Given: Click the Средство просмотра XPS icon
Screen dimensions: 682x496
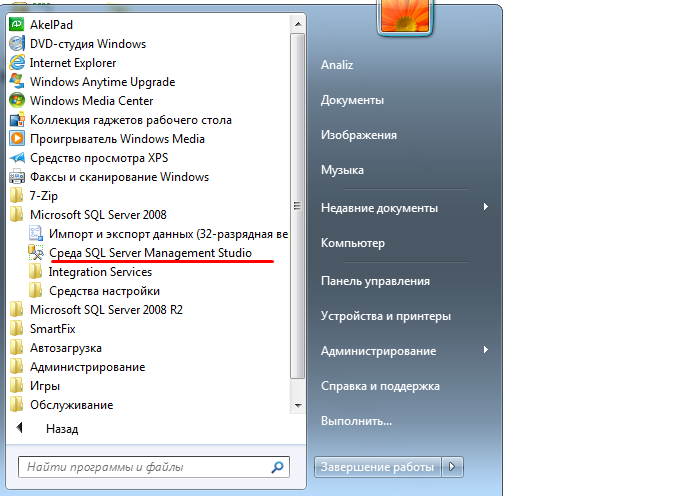Looking at the screenshot, I should 17,158.
